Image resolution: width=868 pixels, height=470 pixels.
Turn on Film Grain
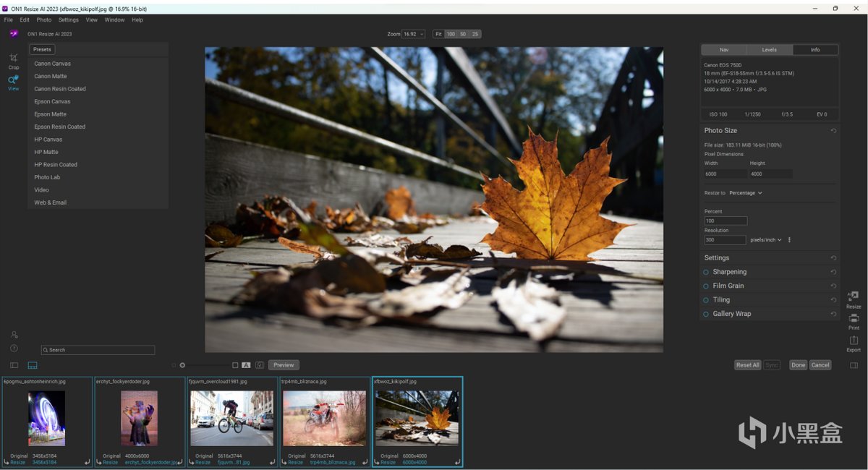tap(706, 286)
